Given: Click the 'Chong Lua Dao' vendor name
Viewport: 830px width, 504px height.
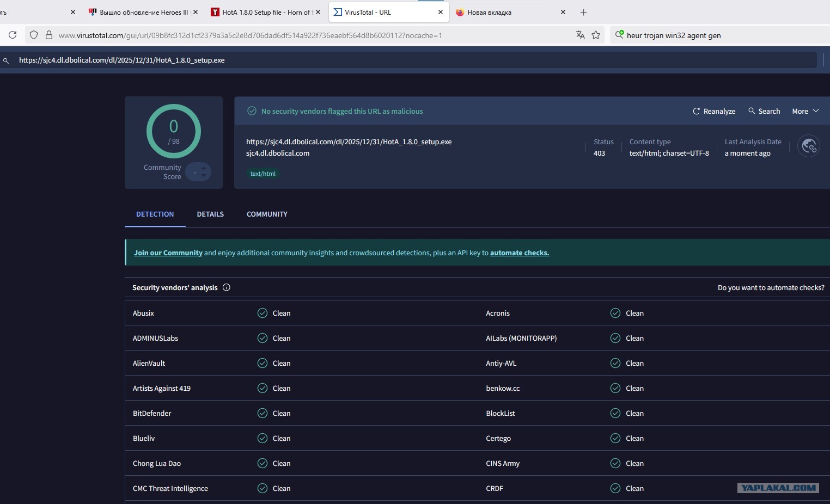Looking at the screenshot, I should [x=157, y=463].
